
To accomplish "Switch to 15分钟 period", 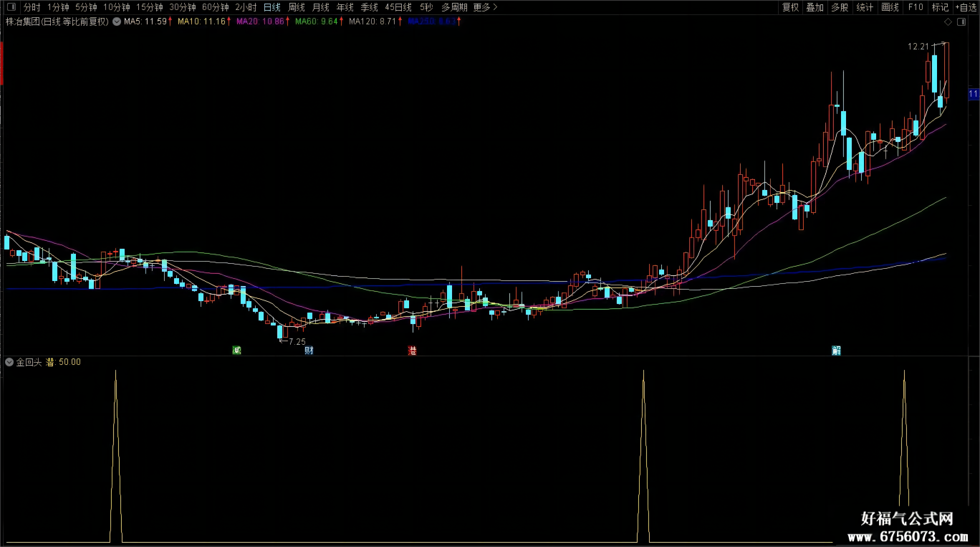I will (x=150, y=7).
